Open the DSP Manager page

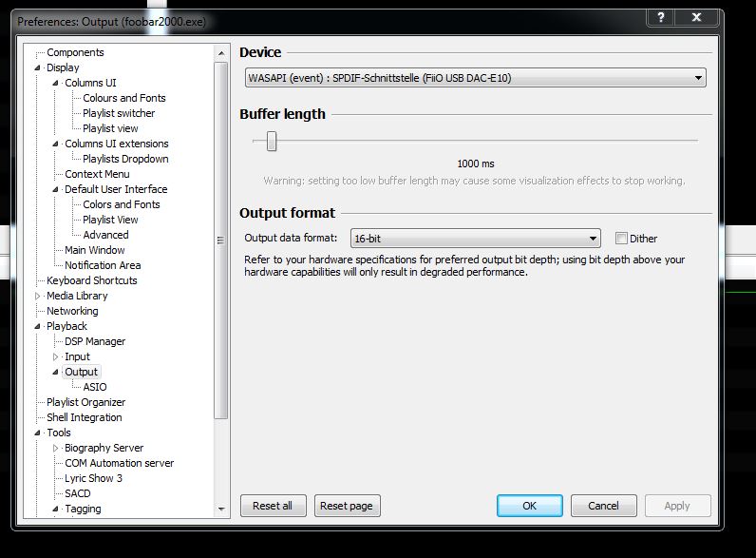pos(95,341)
